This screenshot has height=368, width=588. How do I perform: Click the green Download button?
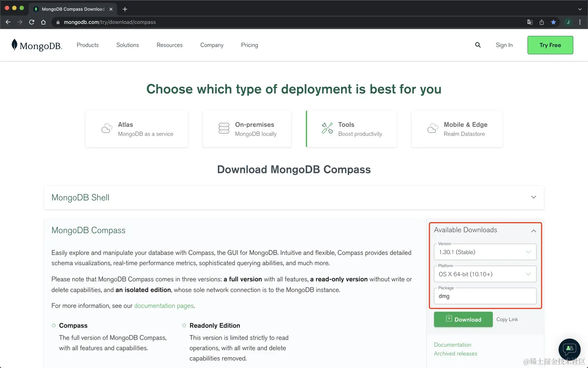[x=463, y=319]
